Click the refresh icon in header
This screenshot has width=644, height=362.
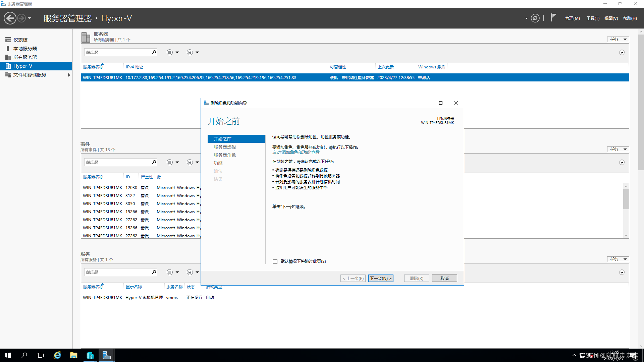535,18
